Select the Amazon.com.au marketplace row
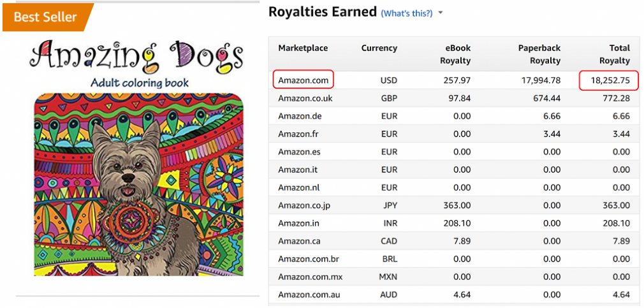This screenshot has width=644, height=308. [x=454, y=295]
